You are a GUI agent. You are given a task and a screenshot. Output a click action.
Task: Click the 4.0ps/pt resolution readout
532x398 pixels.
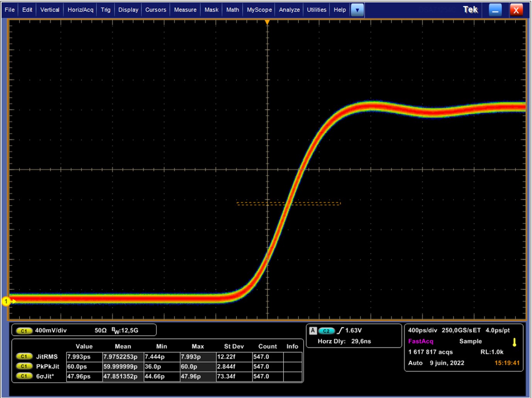tap(498, 330)
